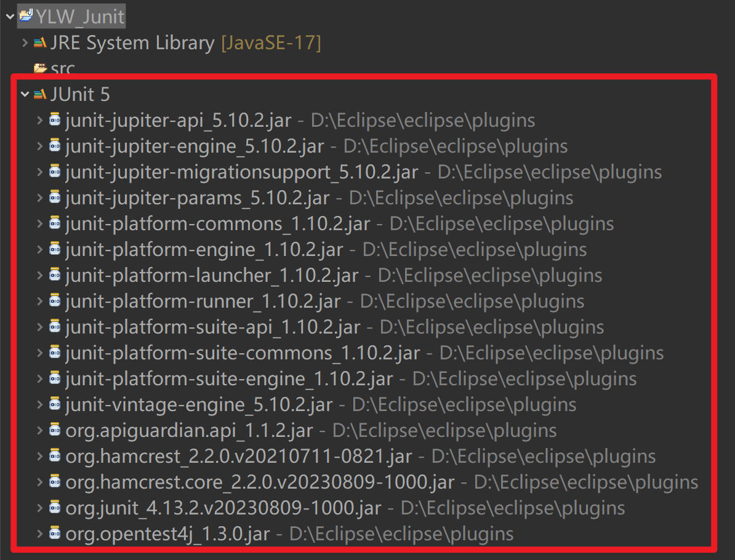Expand junit-platform-runner_1.10.2.jar
The height and width of the screenshot is (560, 735).
pyautogui.click(x=40, y=301)
